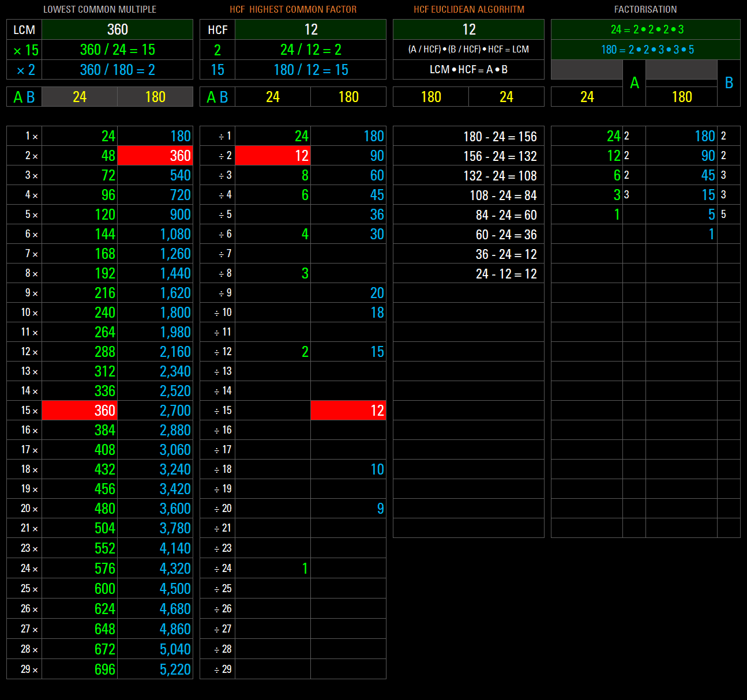This screenshot has height=700, width=747.
Task: Click the large 'B' label in the factorisation section
Action: [x=729, y=83]
